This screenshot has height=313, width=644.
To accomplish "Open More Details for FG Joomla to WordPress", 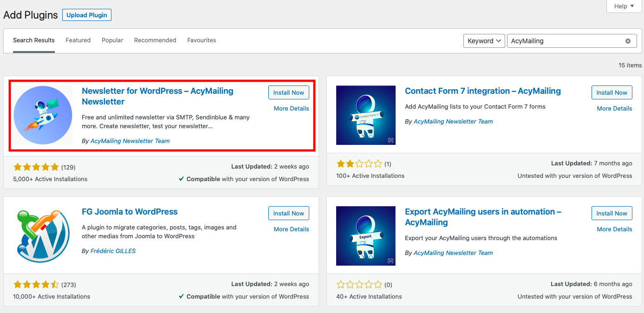I will tap(291, 229).
